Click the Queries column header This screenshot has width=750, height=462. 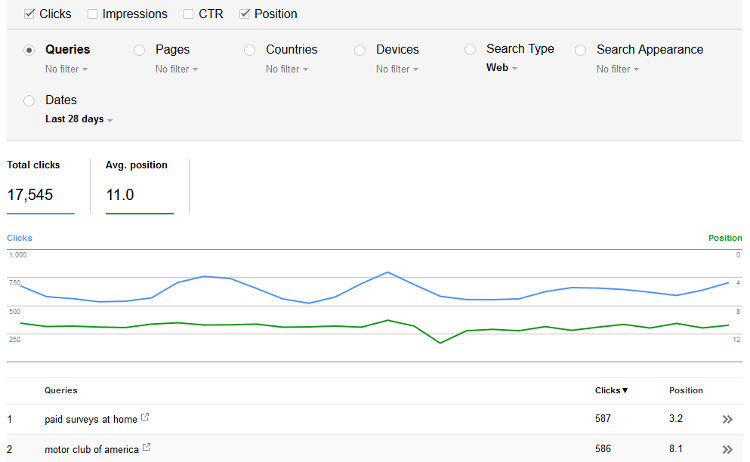pos(61,390)
